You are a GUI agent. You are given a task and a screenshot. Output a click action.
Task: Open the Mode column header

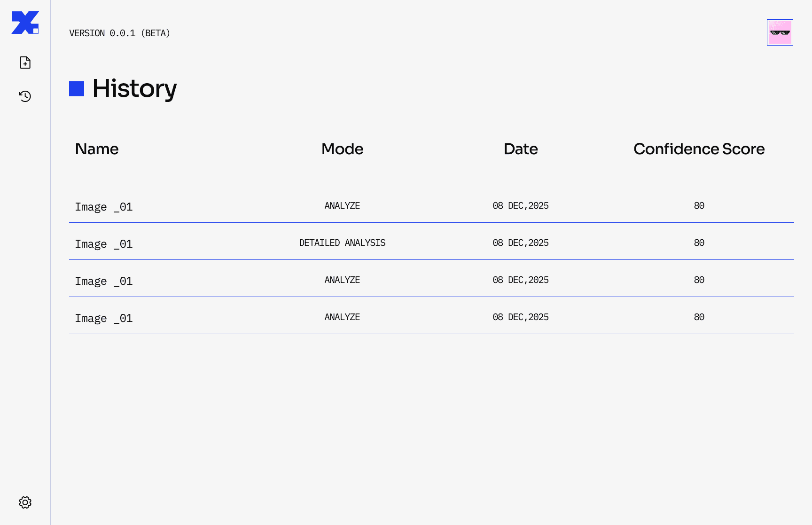tap(342, 149)
